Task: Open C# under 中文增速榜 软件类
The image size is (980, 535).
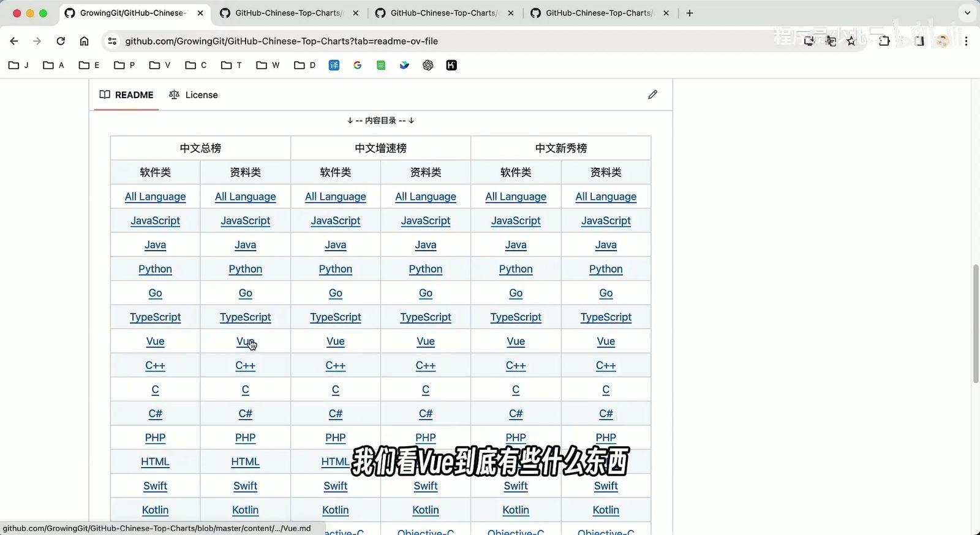Action: tap(336, 414)
